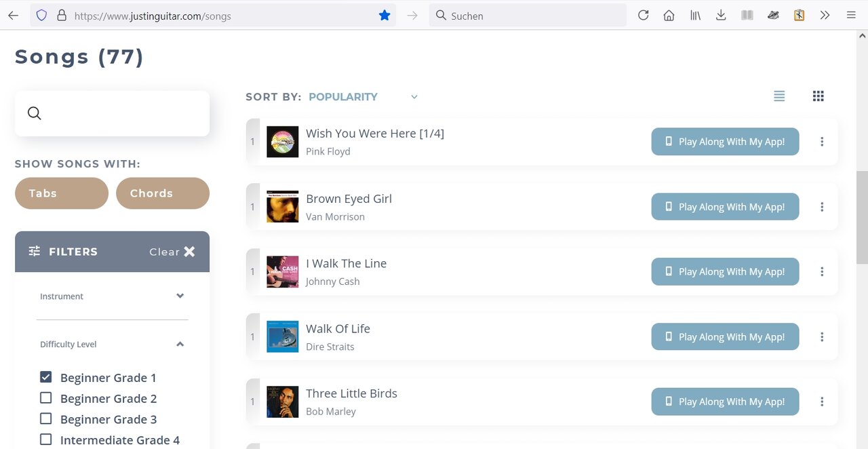This screenshot has width=868, height=449.
Task: Clear all applied filters
Action: point(172,252)
